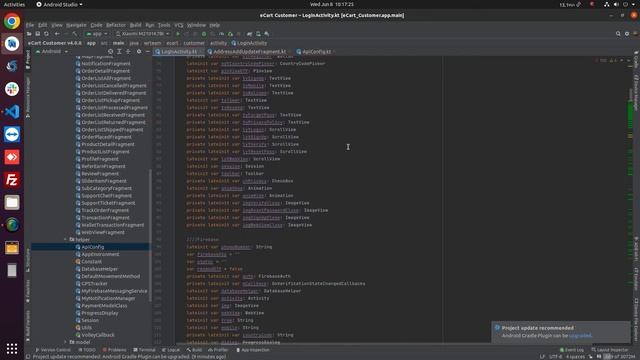Image resolution: width=640 pixels, height=360 pixels.
Task: Open the Android project view dropdown
Action: tap(52, 51)
